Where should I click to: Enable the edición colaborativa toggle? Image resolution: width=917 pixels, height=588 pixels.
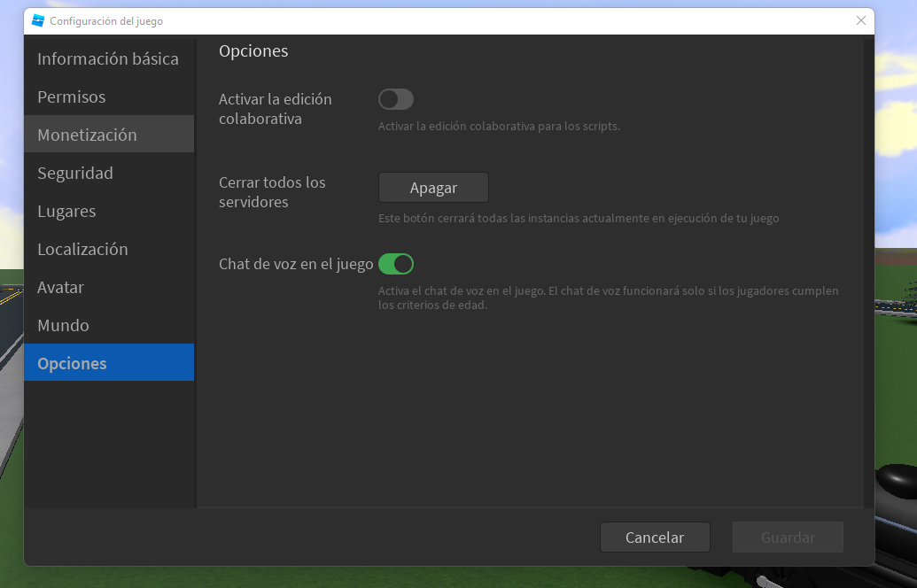tap(396, 99)
